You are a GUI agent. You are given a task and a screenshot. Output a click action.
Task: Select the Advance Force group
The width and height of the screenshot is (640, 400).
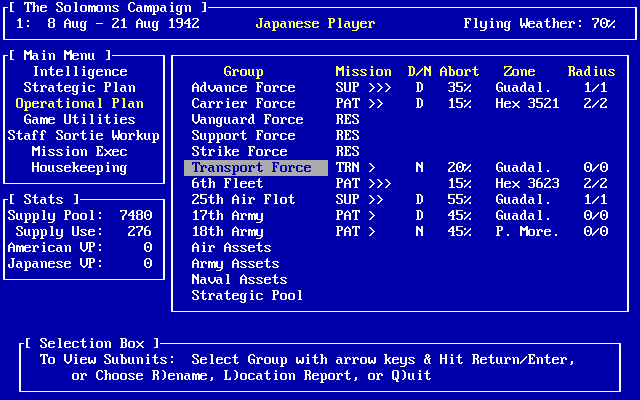pos(243,87)
